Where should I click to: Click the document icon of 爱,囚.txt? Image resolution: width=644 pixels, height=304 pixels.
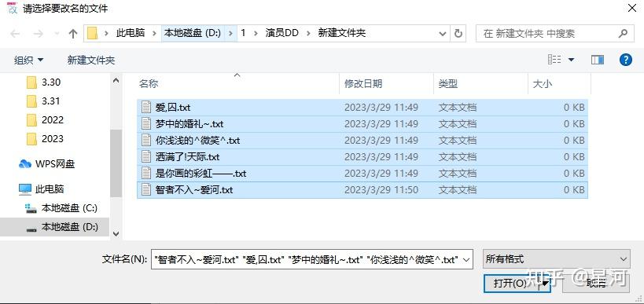click(x=146, y=107)
